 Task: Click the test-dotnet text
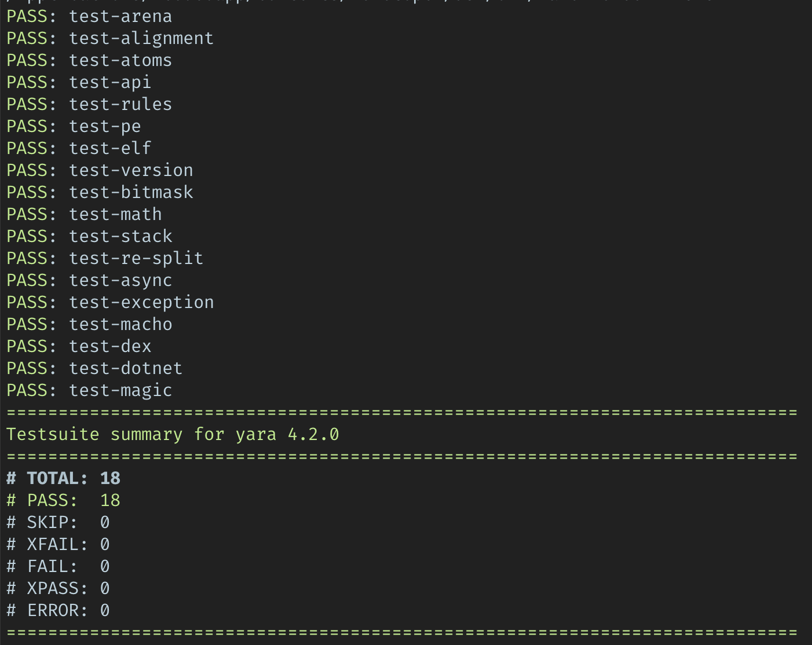tap(126, 368)
